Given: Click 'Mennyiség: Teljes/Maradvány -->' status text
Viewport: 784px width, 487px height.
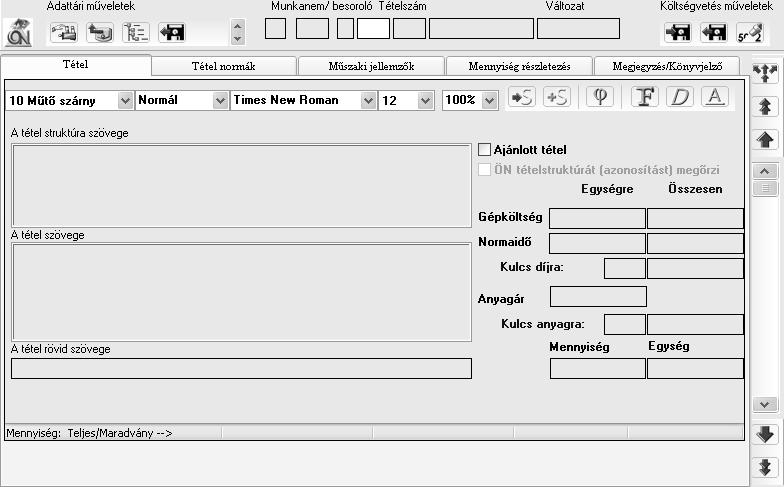Looking at the screenshot, I should (x=90, y=433).
